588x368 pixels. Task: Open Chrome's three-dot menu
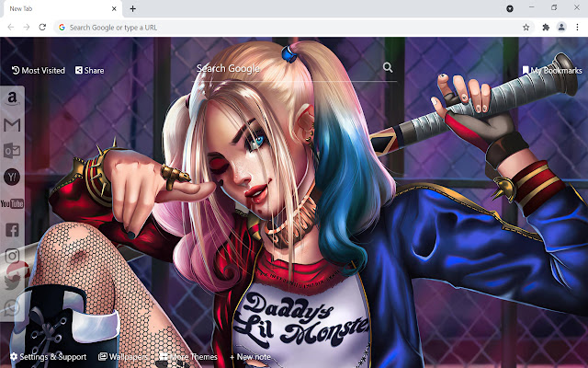point(578,27)
